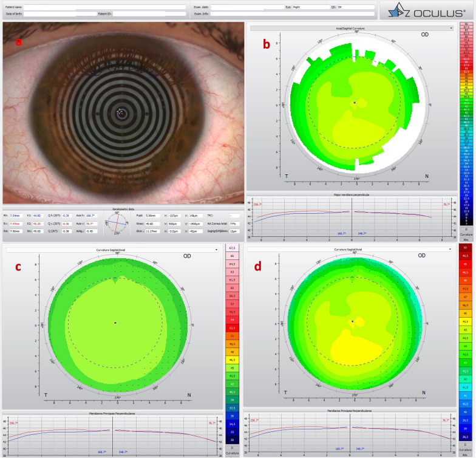476x458 pixels.
Task: Open the Axial/Sagittal Curvature dropdown on map b
Action: 352,28
